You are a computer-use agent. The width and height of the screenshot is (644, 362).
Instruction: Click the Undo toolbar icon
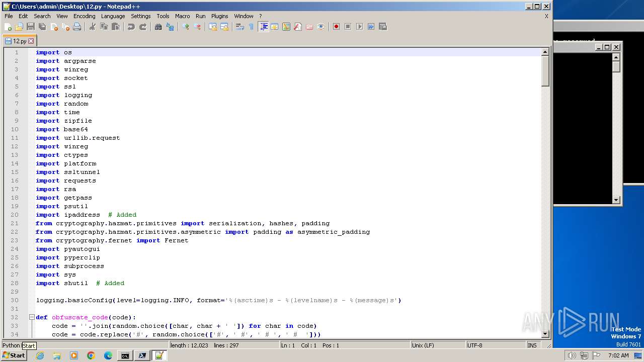[131, 27]
